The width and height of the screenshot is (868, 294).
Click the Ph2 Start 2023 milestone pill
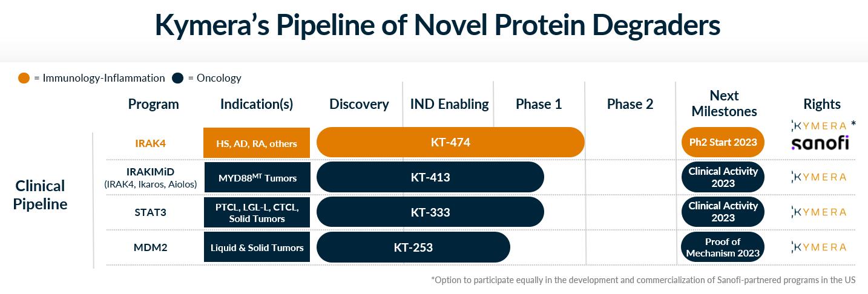tap(723, 143)
